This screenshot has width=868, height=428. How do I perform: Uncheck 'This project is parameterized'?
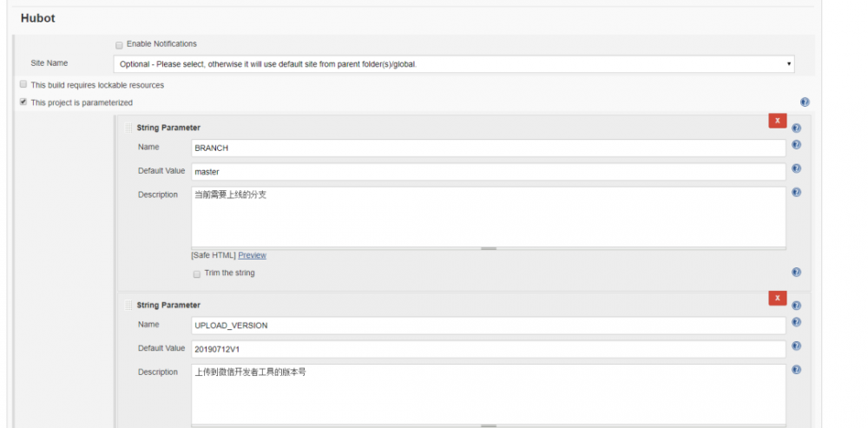pyautogui.click(x=23, y=102)
